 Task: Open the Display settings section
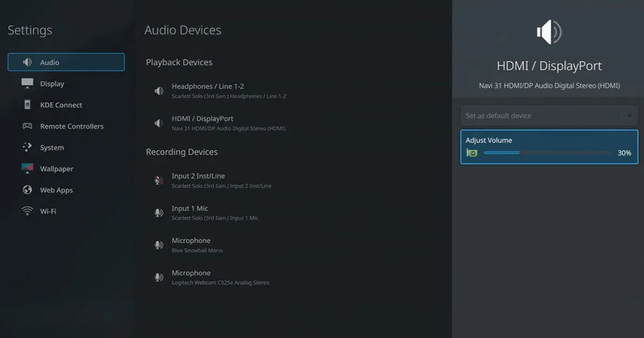click(52, 84)
